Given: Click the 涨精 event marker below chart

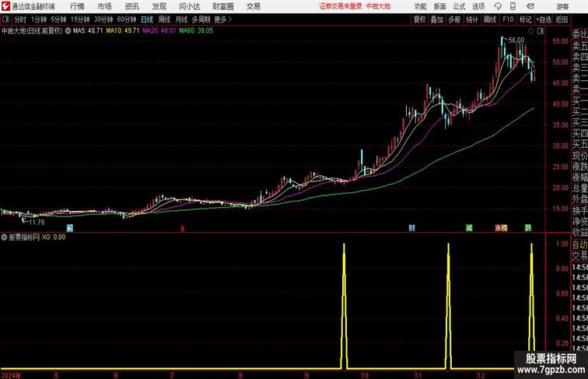Looking at the screenshot, I should coord(502,228).
